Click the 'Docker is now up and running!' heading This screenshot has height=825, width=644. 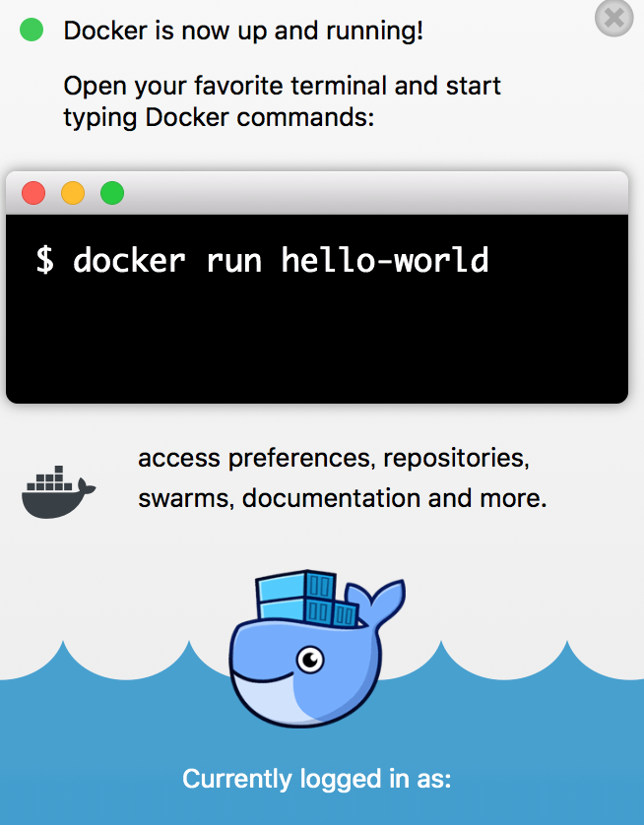coord(243,31)
